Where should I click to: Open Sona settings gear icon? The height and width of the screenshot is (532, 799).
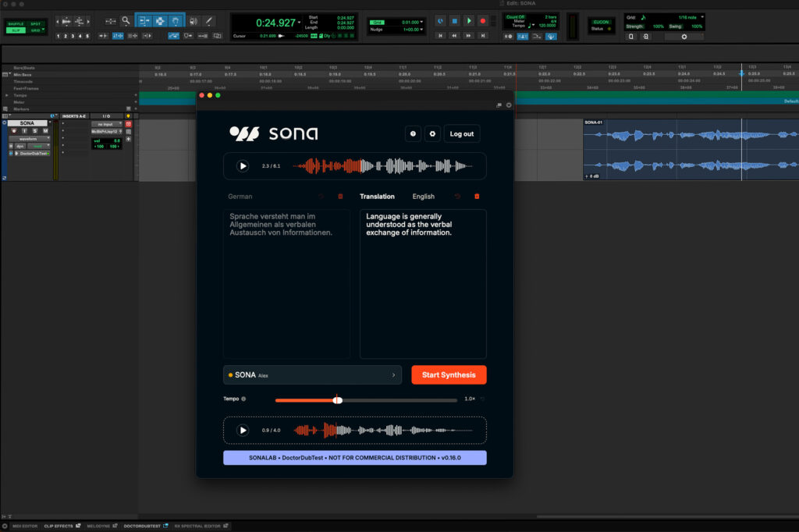(x=432, y=133)
